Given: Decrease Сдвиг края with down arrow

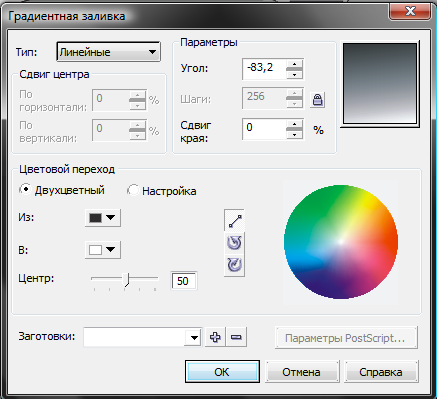Looking at the screenshot, I should pyautogui.click(x=294, y=135).
